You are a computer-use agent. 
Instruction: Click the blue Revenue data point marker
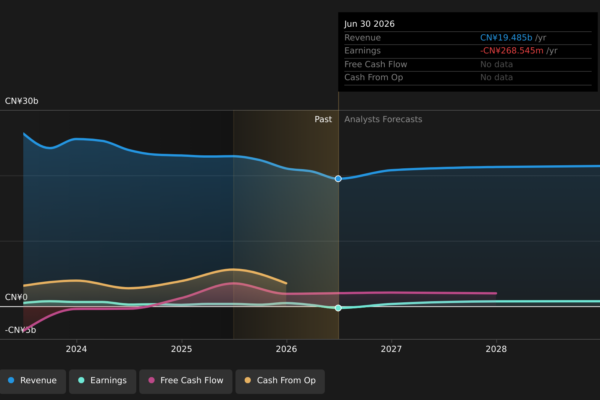(x=338, y=179)
